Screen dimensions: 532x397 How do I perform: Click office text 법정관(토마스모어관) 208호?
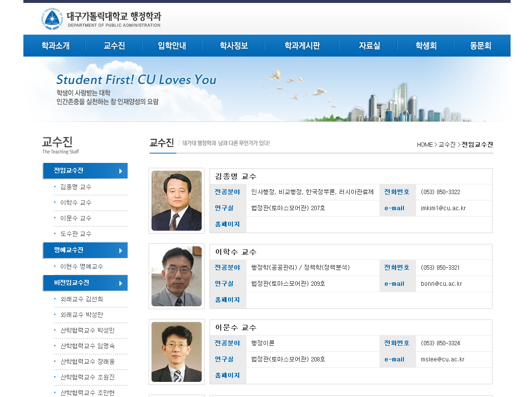point(288,359)
